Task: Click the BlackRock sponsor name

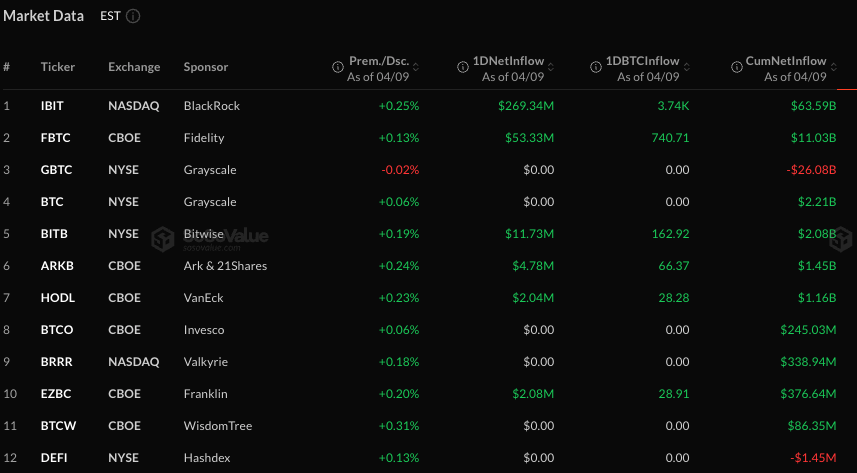Action: 212,106
